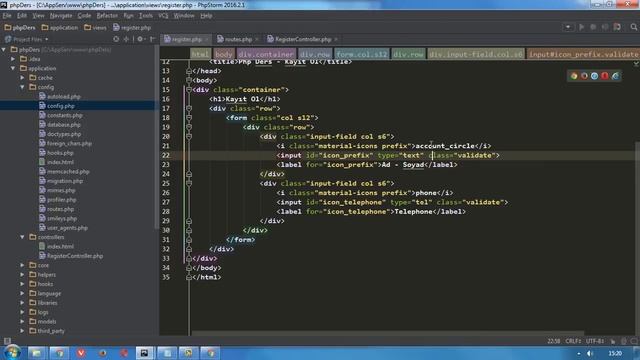The height and width of the screenshot is (360, 640).
Task: Click phpDers in the navigation breadcrumb
Action: click(20, 27)
